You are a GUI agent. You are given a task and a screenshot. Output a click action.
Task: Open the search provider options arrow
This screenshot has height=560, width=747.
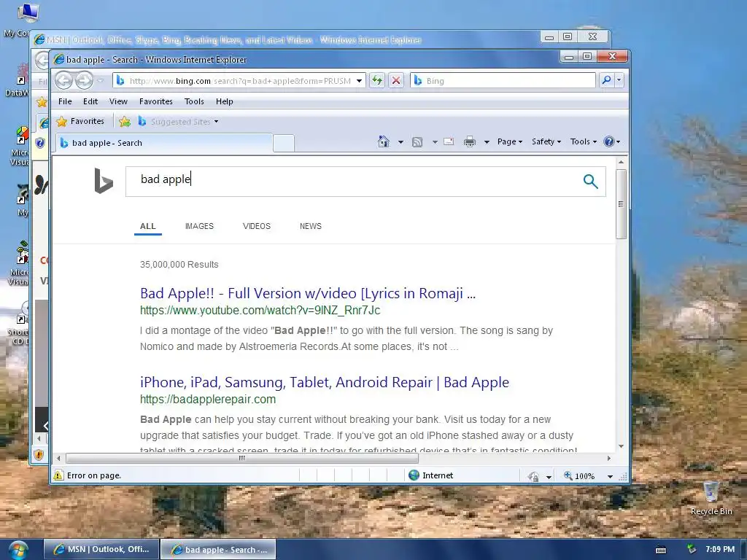(619, 80)
